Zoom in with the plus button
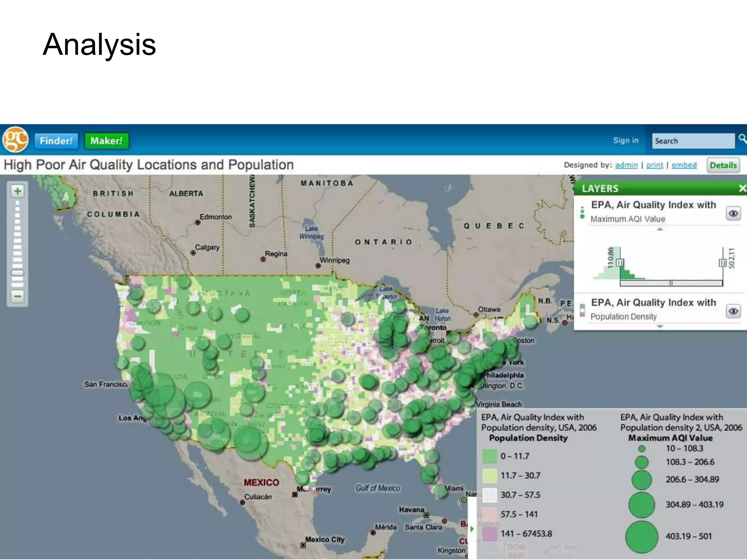This screenshot has height=560, width=747. tap(18, 191)
